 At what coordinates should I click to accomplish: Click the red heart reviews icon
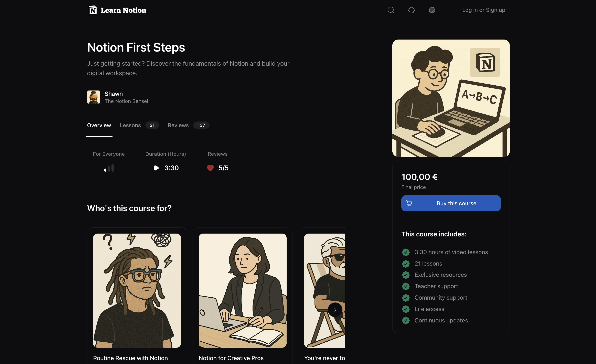210,168
